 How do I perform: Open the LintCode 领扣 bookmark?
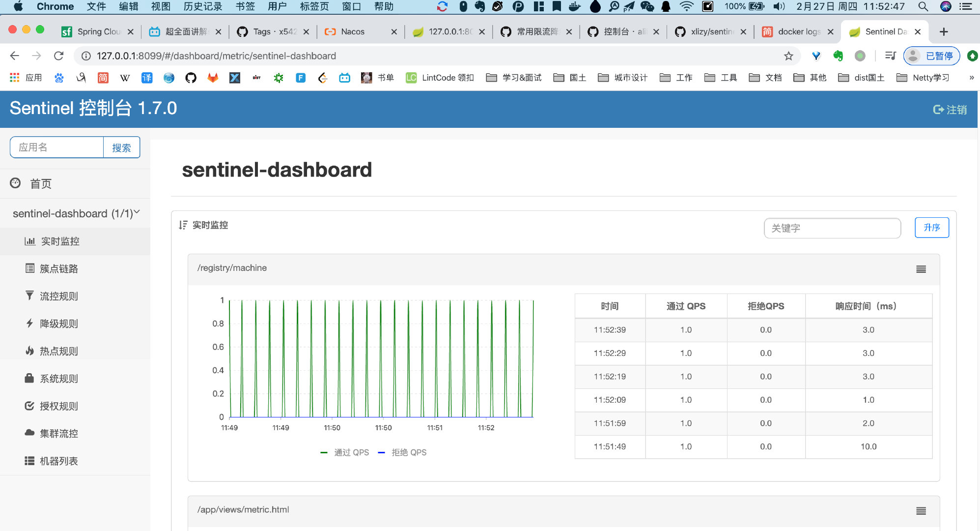440,78
